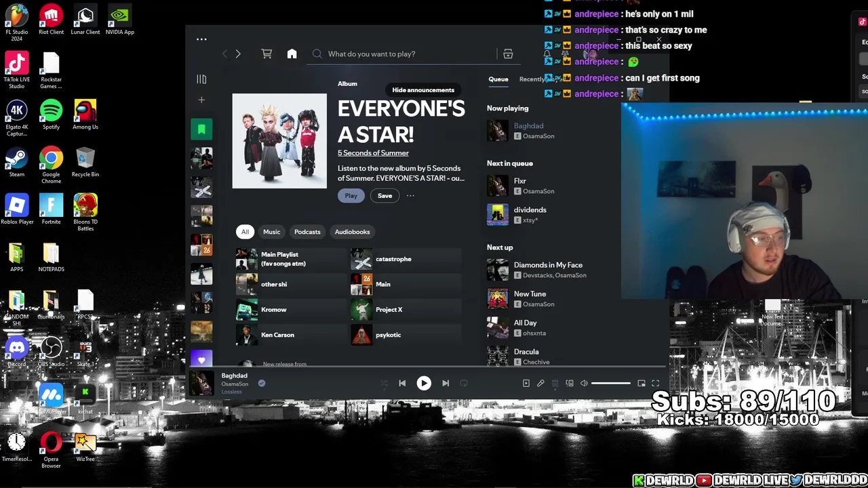
Task: Toggle the Now Playing view icon
Action: [526, 384]
